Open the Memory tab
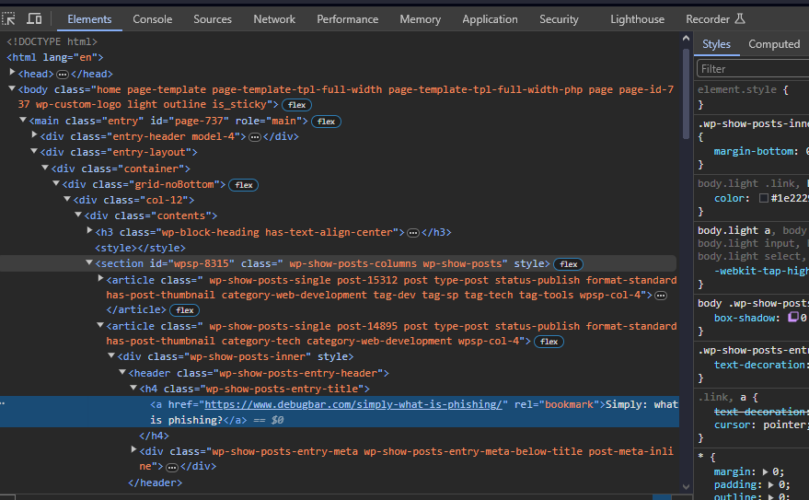This screenshot has width=809, height=500. (x=420, y=19)
